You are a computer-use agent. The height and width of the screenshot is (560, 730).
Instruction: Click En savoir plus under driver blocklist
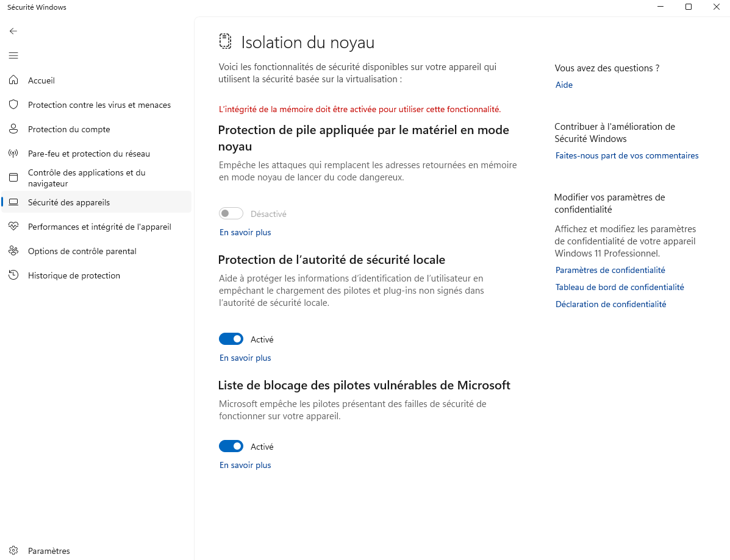coord(245,465)
